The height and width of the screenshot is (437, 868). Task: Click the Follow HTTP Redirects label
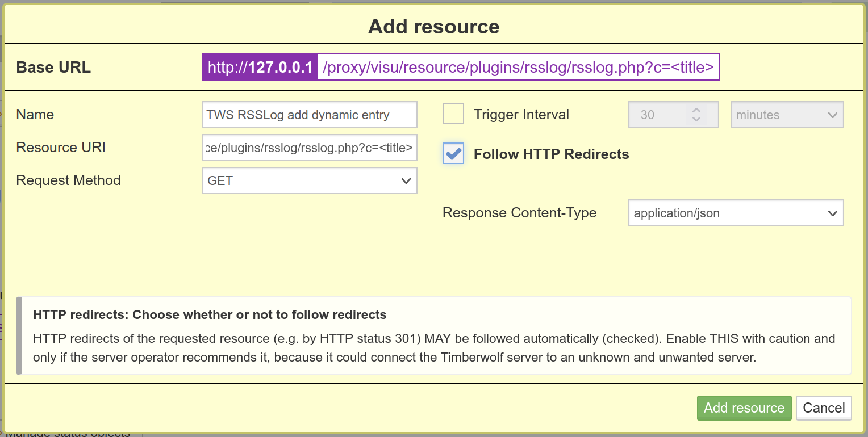click(551, 154)
